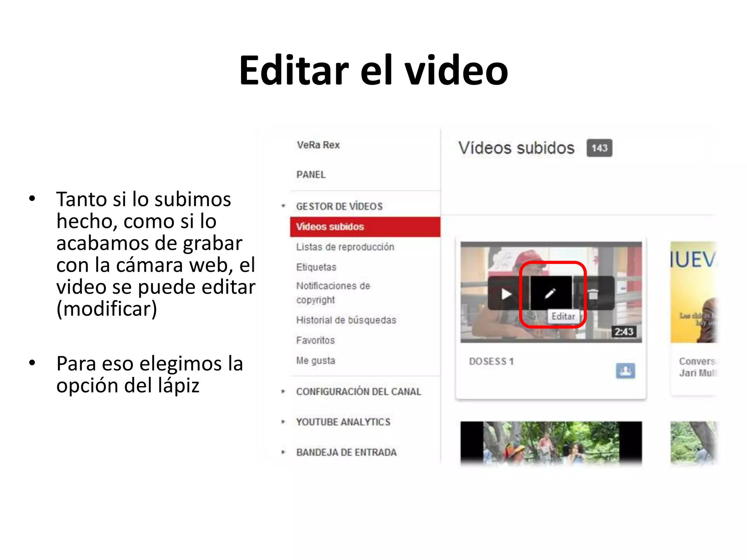Click GESTOR DE VÍDEOS heading
The height and width of the screenshot is (560, 747).
[x=339, y=206]
